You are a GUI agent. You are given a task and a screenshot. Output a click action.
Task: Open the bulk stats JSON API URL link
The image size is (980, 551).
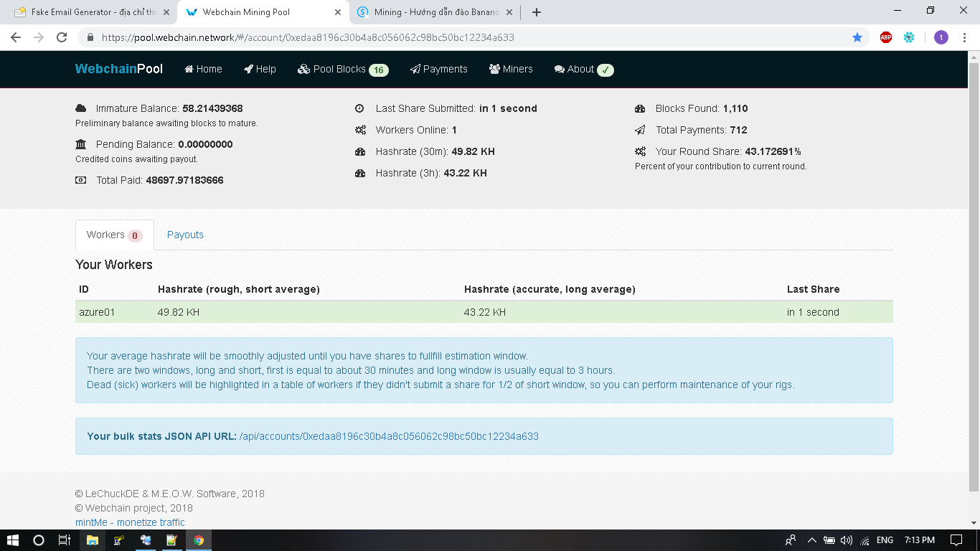pyautogui.click(x=389, y=436)
